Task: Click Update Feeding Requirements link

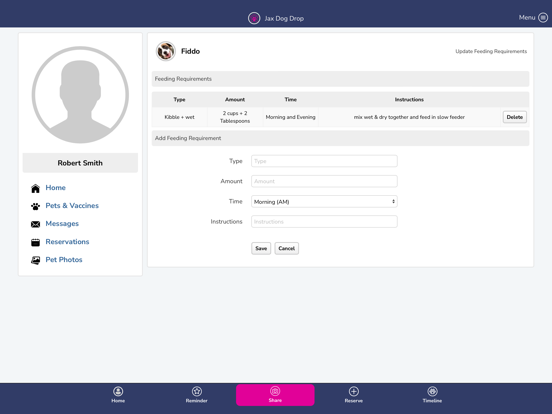Action: pyautogui.click(x=491, y=51)
